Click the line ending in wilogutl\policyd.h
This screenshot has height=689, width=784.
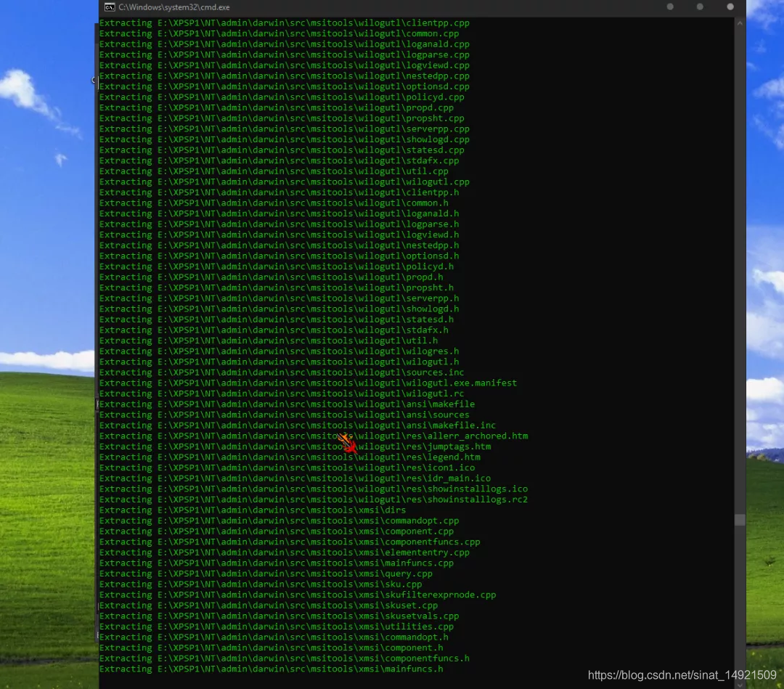coord(277,266)
